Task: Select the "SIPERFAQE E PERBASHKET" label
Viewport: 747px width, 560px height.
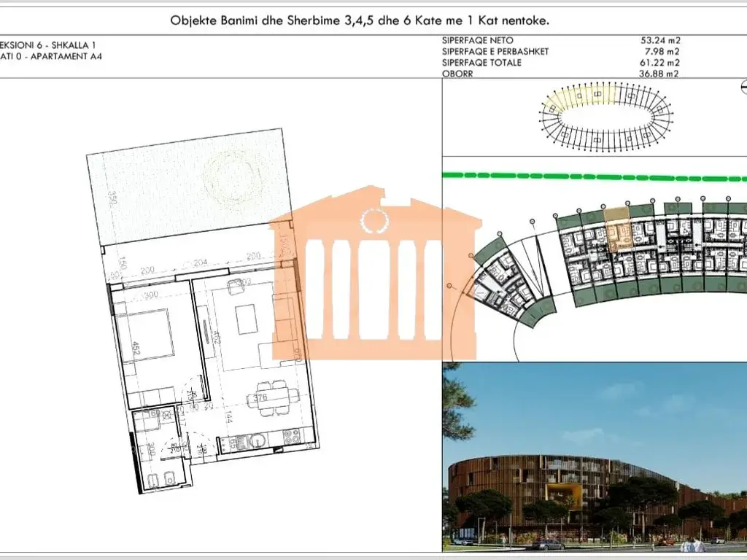Action: pos(495,52)
